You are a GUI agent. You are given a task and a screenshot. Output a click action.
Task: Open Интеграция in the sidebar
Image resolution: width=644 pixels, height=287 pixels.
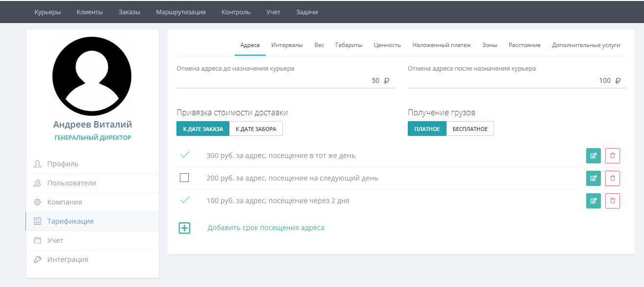pyautogui.click(x=93, y=260)
